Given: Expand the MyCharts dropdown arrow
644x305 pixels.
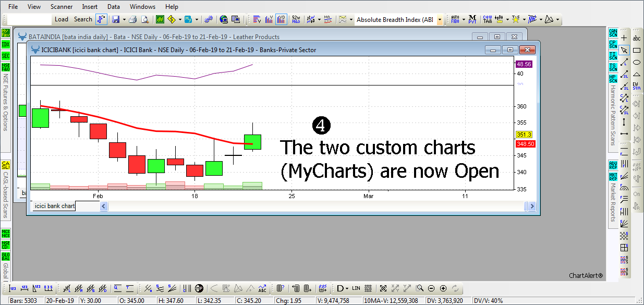Looking at the screenshot, I should [197, 19].
